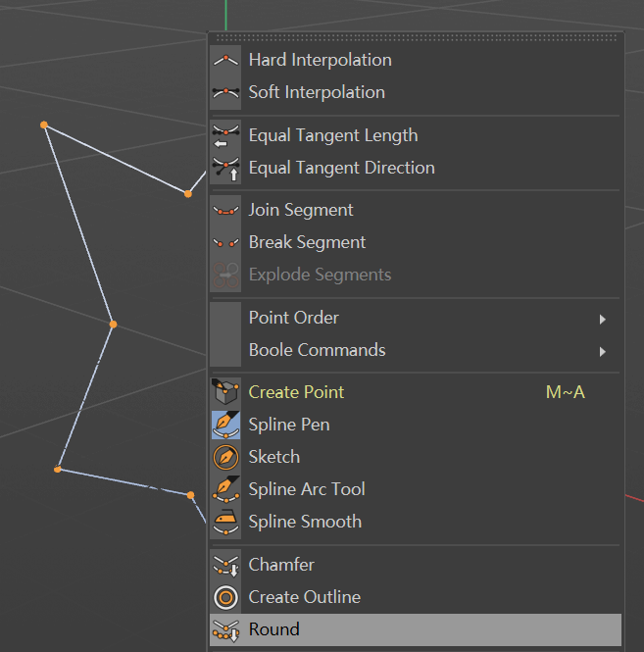The height and width of the screenshot is (652, 644).
Task: Choose Soft Interpolation from the menu
Action: click(416, 92)
